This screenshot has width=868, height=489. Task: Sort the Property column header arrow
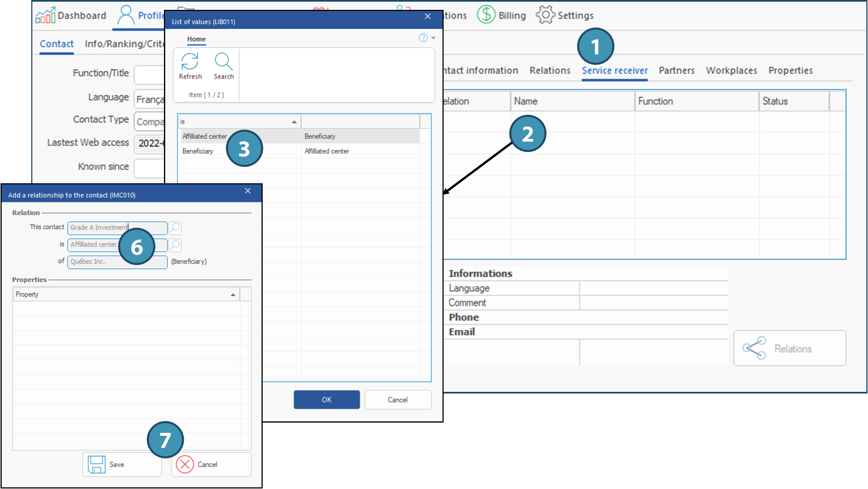point(233,295)
